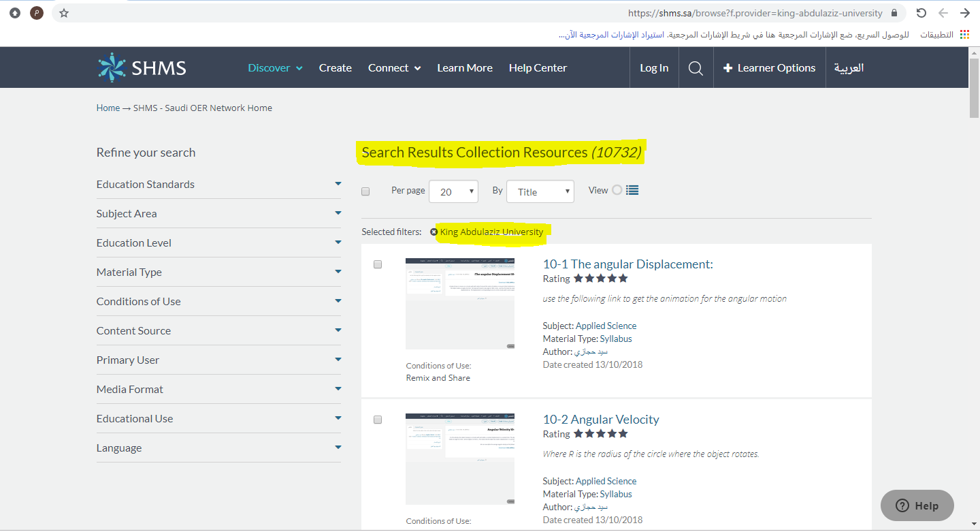
Task: Click the Log In button
Action: [654, 68]
